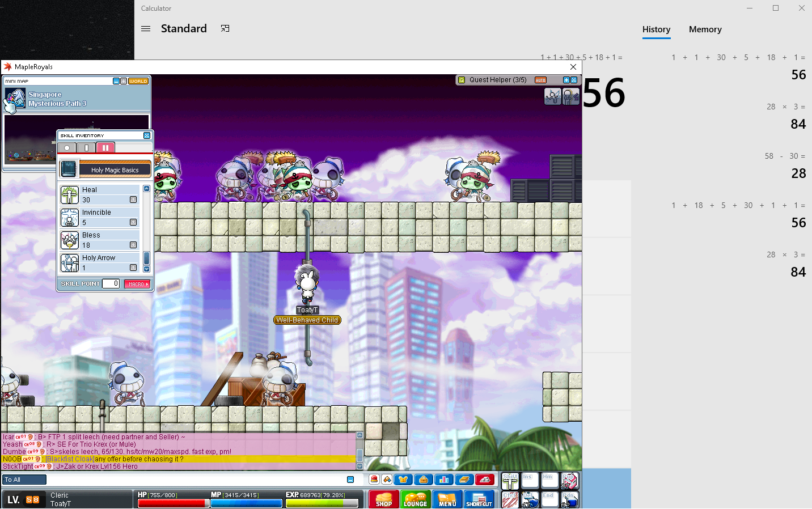
Task: Expand the Quest Helper with plus button
Action: [566, 80]
